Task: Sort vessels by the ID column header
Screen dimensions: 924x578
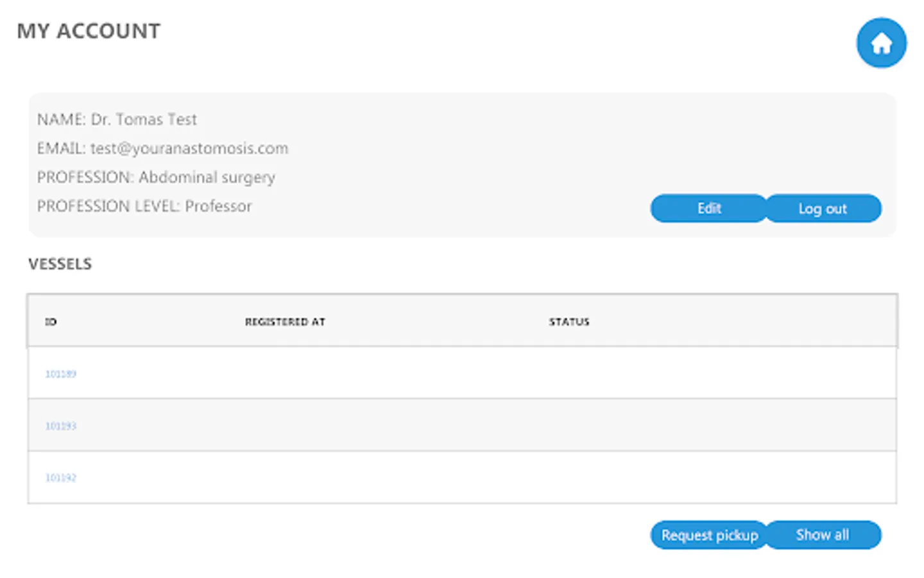Action: [x=51, y=322]
